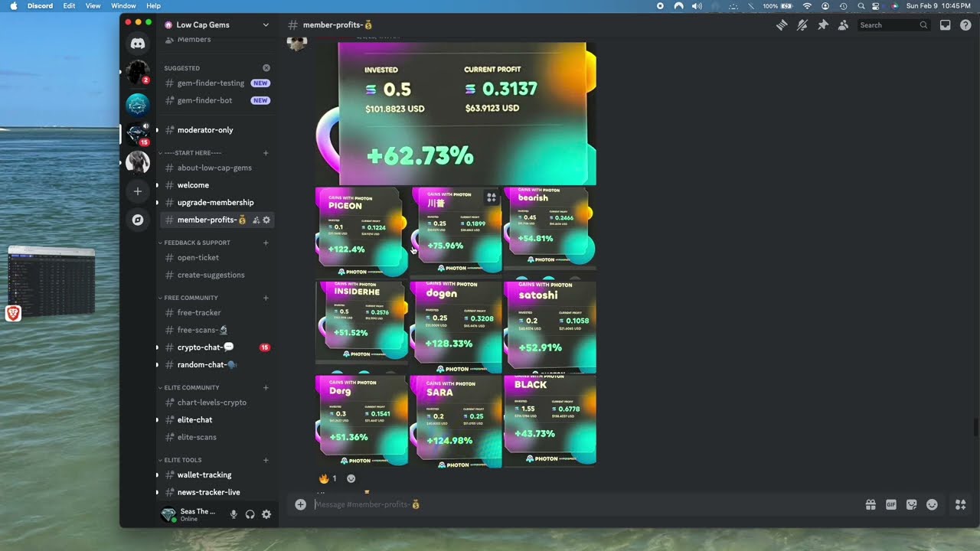Create channel in FEEDBACK & SUPPORT category
The height and width of the screenshot is (551, 980).
tap(266, 243)
